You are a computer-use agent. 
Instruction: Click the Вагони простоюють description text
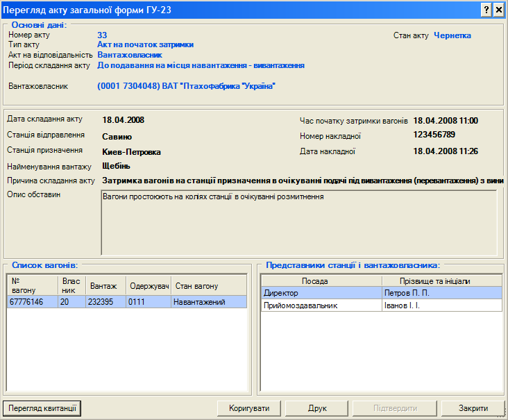(213, 196)
